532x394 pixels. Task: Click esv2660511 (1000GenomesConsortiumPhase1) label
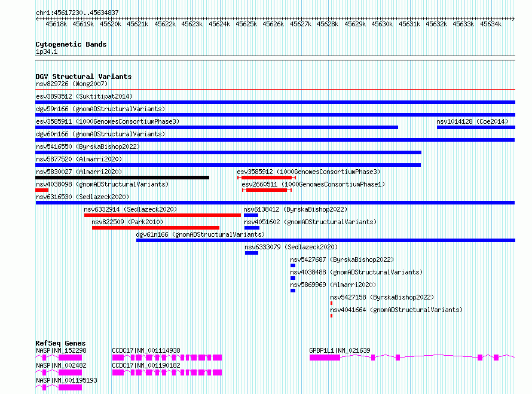[313, 184]
